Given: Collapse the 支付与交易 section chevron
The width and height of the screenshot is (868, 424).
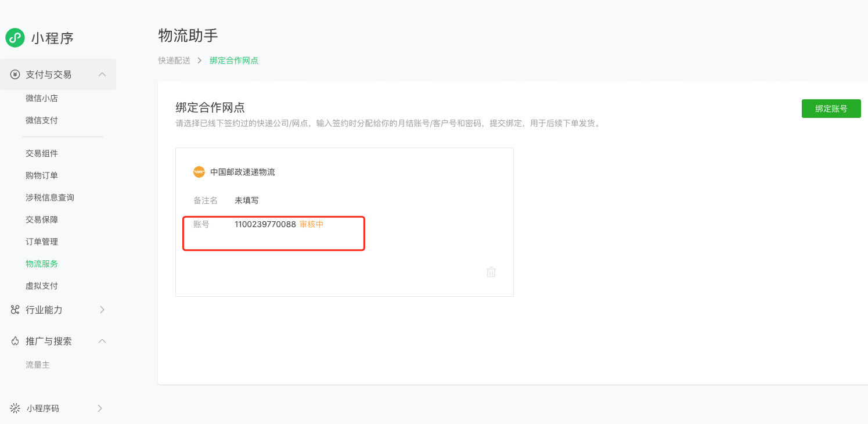Looking at the screenshot, I should (x=102, y=74).
